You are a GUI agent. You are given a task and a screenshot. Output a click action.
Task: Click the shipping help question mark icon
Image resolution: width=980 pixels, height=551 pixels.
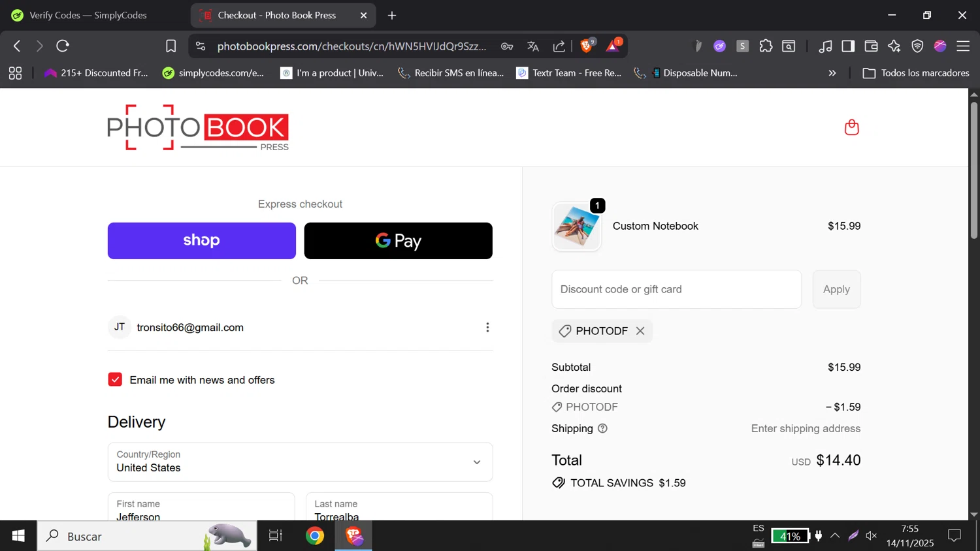point(602,428)
